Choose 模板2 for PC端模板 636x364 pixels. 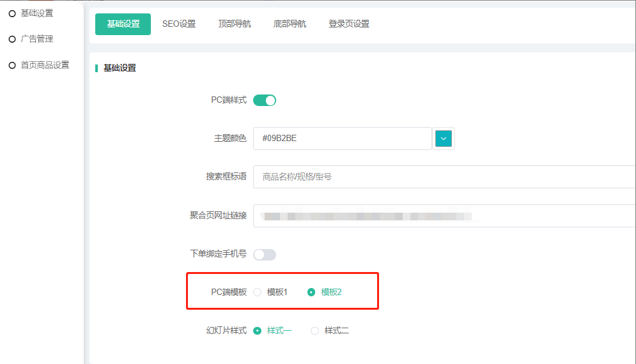coord(311,292)
